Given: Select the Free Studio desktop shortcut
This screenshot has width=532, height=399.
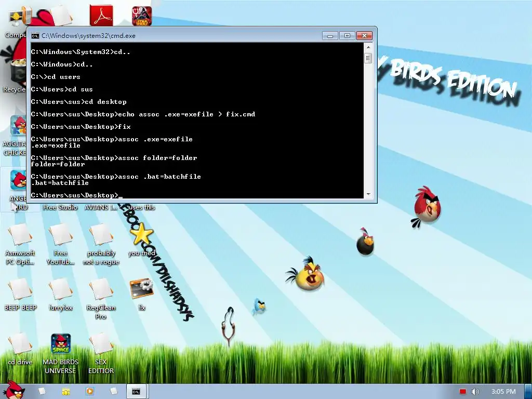Looking at the screenshot, I should click(60, 207).
